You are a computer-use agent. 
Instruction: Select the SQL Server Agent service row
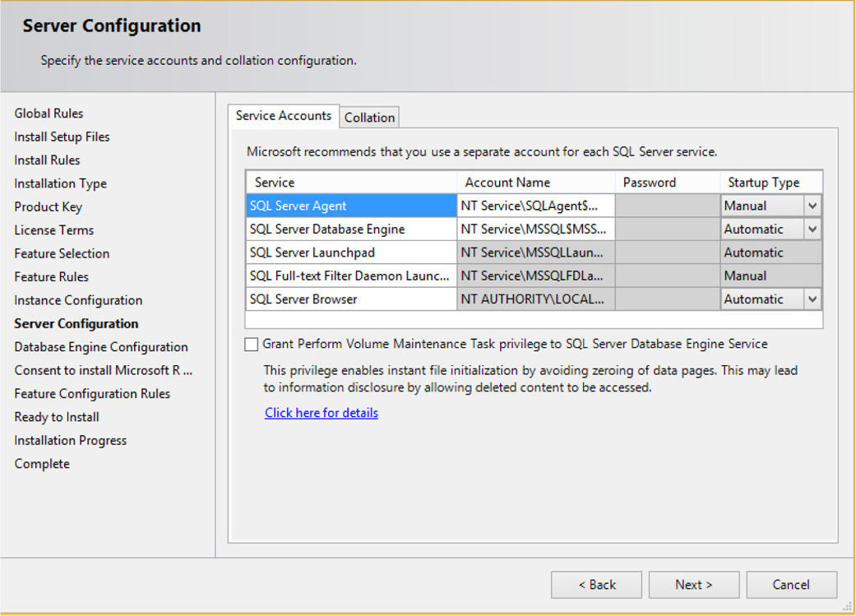click(352, 206)
